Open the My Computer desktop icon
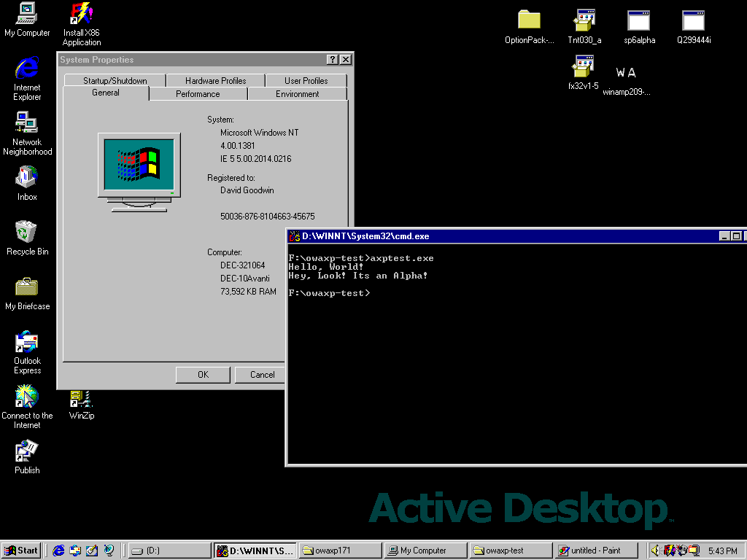This screenshot has width=747, height=560. tap(27, 19)
